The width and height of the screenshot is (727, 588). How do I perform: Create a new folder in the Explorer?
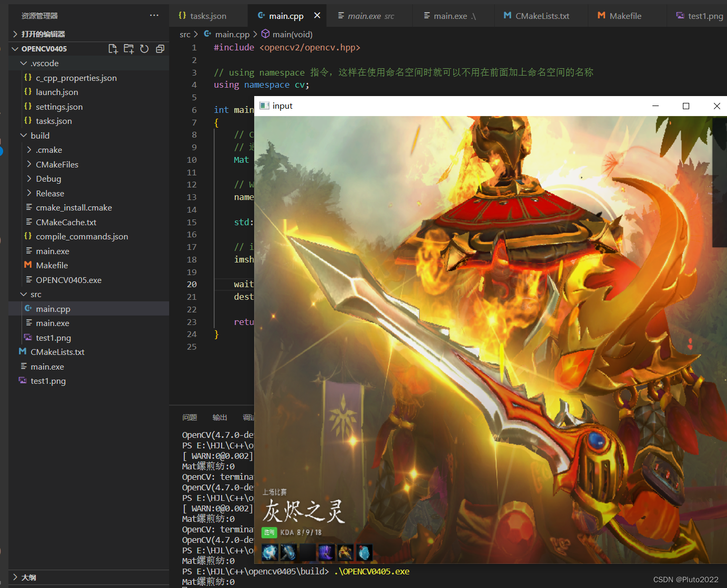(x=129, y=48)
